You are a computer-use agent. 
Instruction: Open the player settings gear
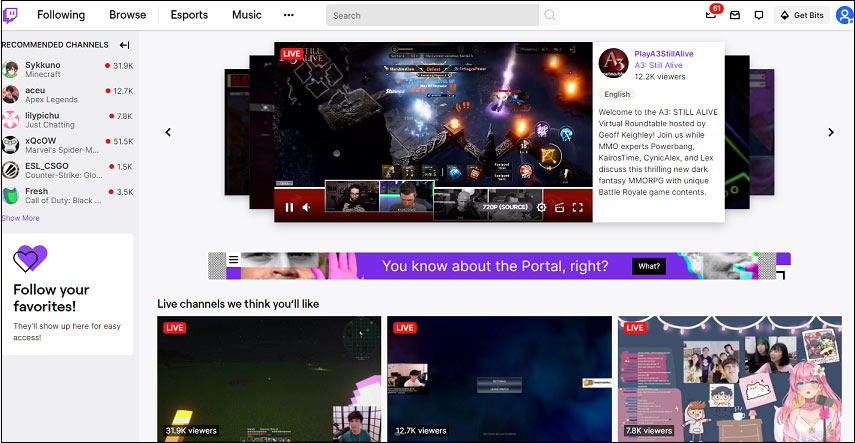(541, 207)
